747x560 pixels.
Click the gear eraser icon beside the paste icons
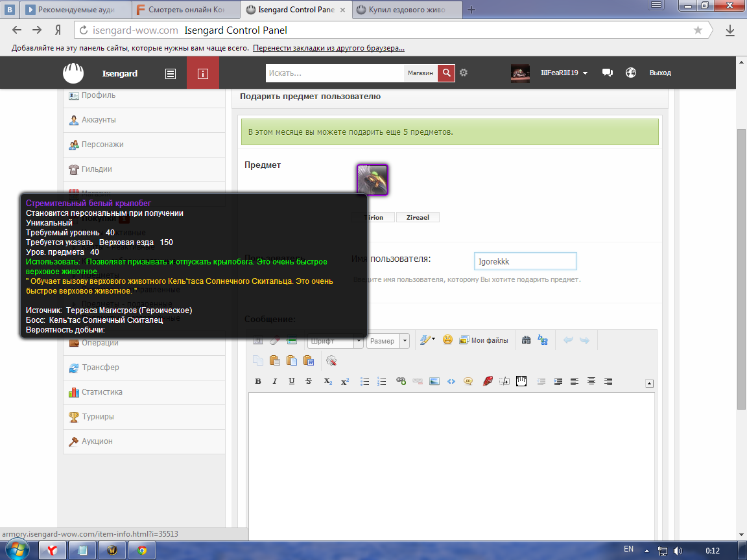(x=331, y=360)
